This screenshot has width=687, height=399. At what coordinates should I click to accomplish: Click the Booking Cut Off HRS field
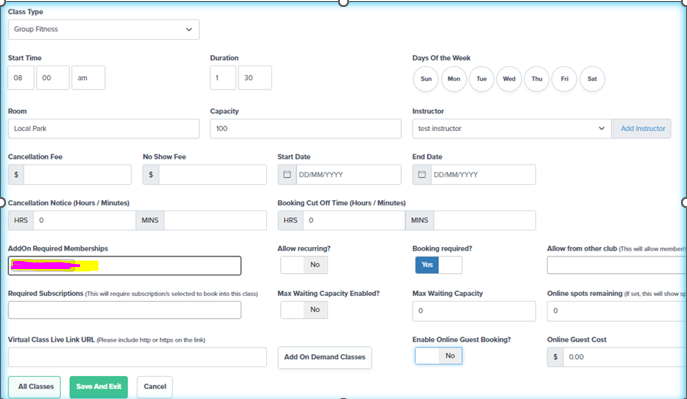(354, 220)
